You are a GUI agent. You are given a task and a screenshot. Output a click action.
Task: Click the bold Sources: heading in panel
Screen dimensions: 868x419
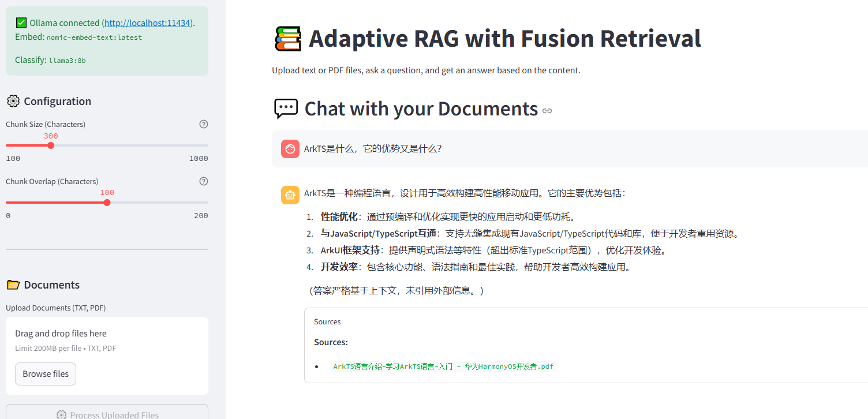[331, 342]
